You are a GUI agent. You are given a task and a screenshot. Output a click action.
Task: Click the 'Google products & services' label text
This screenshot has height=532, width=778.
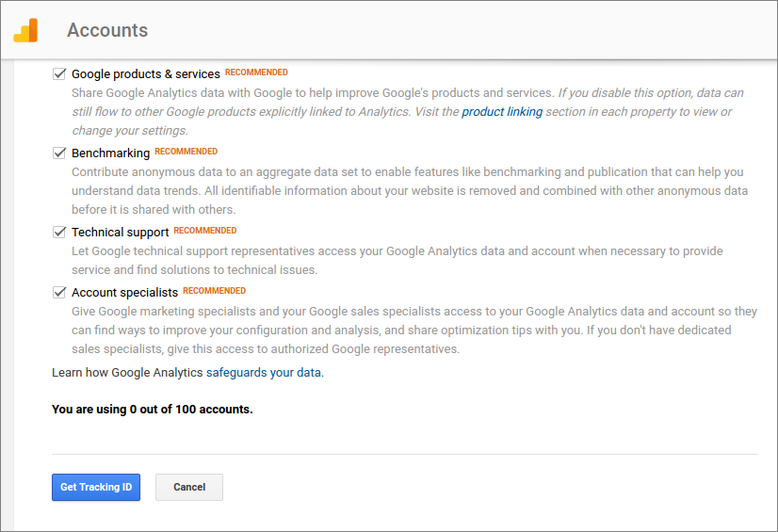(146, 73)
